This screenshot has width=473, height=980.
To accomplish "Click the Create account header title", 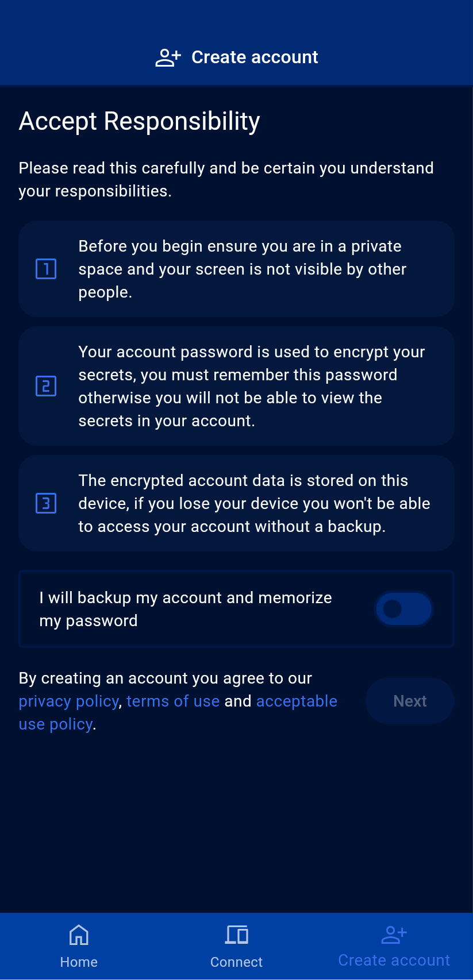I will coord(255,57).
